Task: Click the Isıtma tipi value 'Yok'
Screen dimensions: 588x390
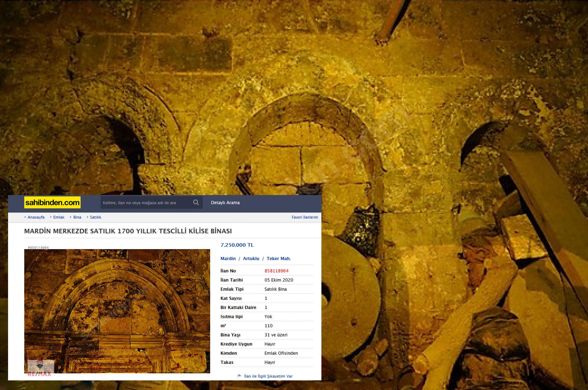Action: pos(268,317)
